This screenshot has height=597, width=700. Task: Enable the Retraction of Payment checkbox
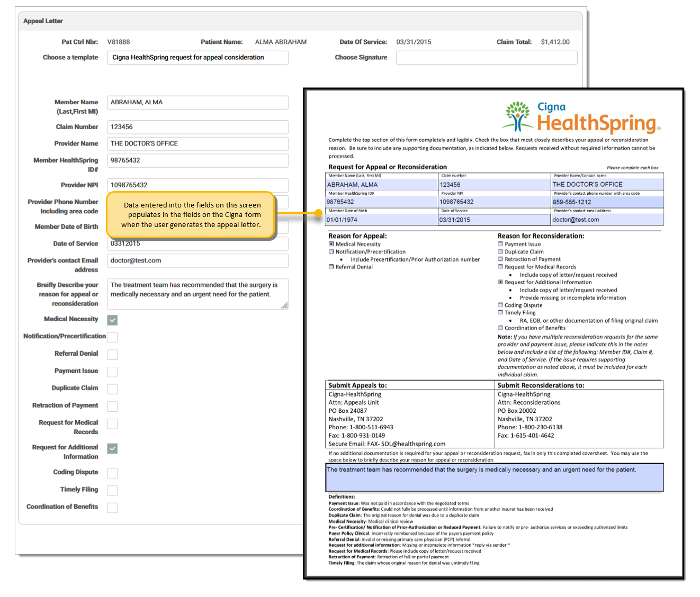click(x=112, y=406)
